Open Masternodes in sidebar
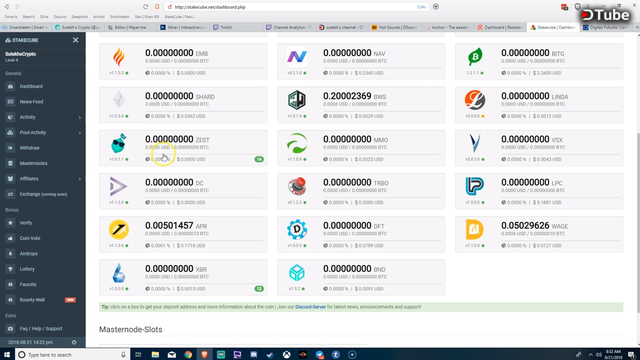The width and height of the screenshot is (640, 360). 33,163
